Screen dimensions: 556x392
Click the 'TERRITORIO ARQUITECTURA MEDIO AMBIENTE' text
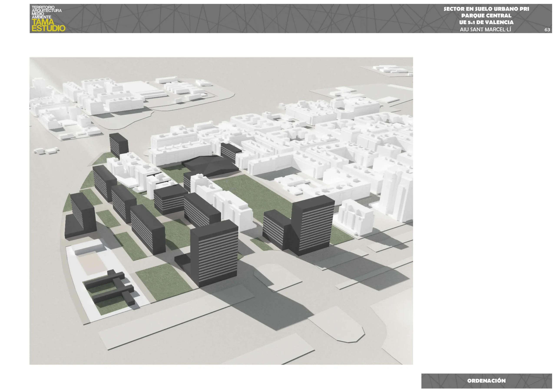(x=46, y=12)
